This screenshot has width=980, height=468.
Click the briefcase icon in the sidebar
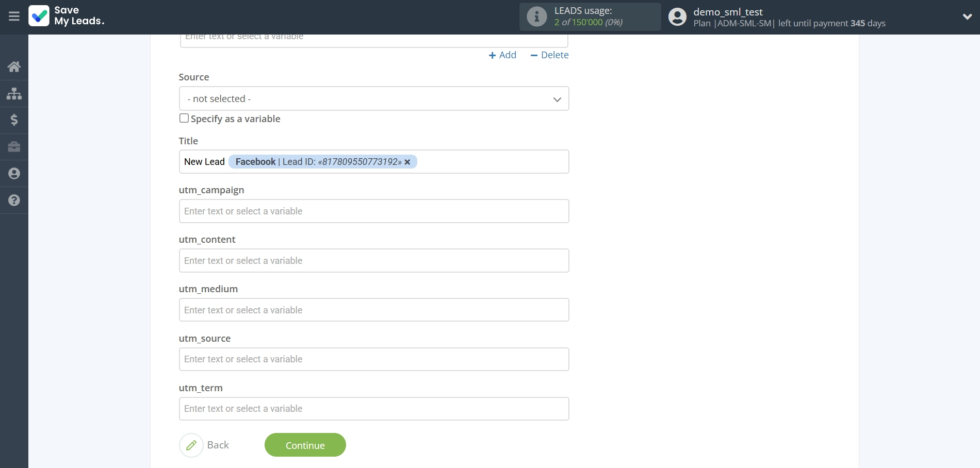(x=13, y=147)
